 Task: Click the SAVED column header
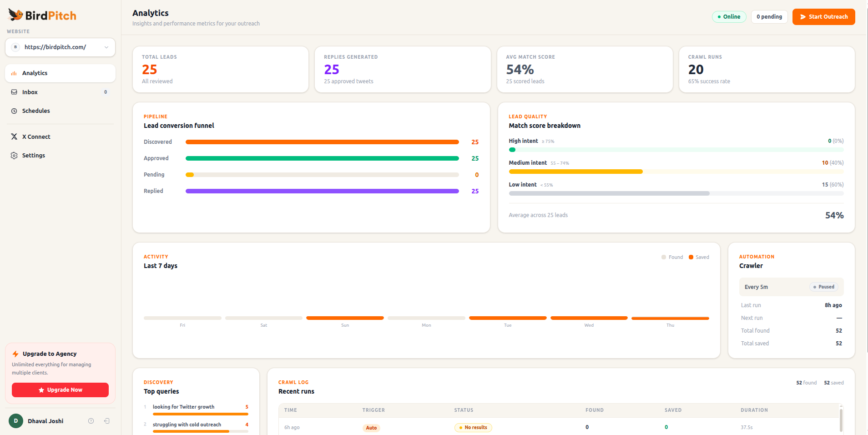673,410
